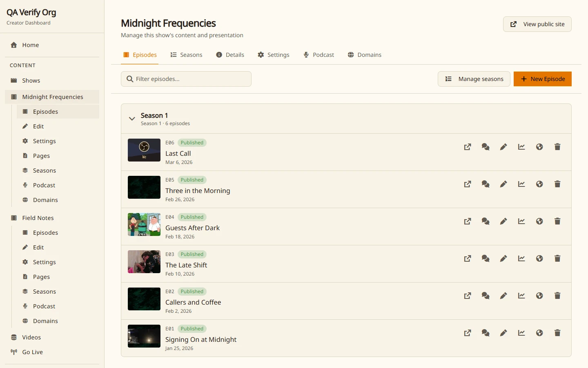Focus the Filter episodes search field
The width and height of the screenshot is (588, 368).
coord(186,79)
